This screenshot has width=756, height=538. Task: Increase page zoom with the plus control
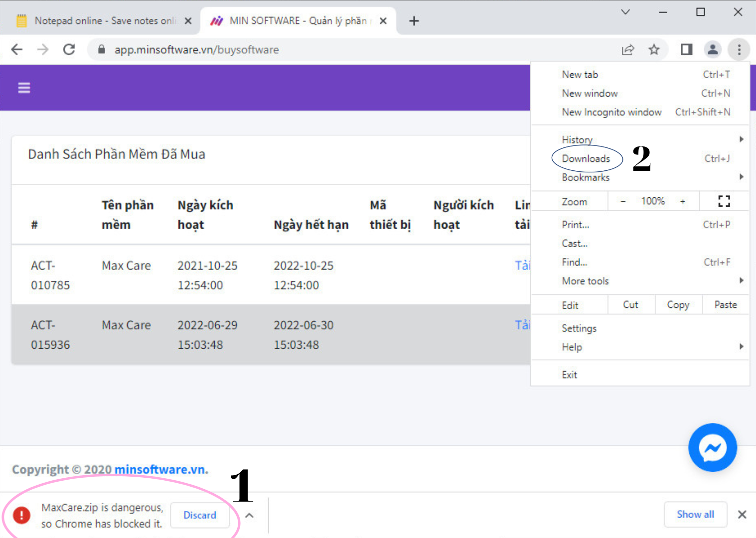coord(683,201)
